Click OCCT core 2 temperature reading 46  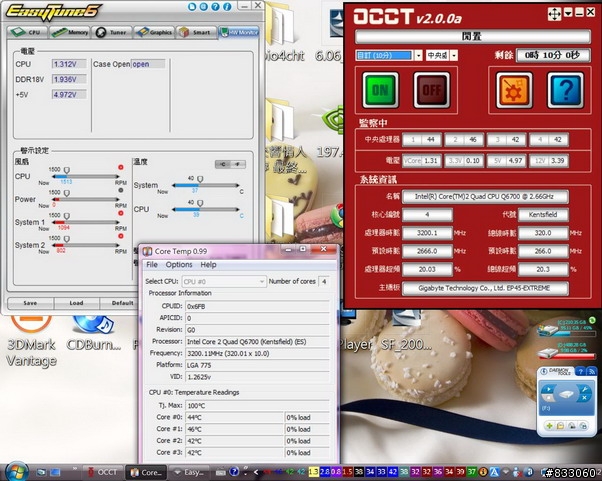(474, 140)
